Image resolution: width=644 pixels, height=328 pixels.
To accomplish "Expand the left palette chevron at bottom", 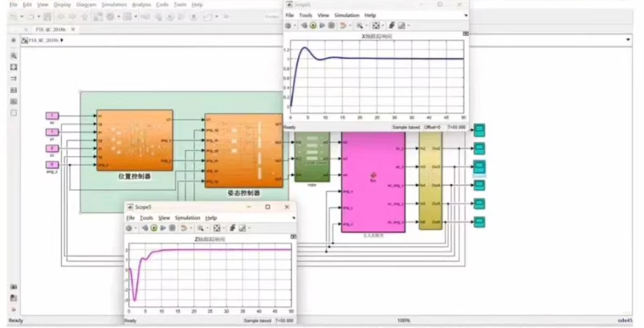I will click(14, 310).
